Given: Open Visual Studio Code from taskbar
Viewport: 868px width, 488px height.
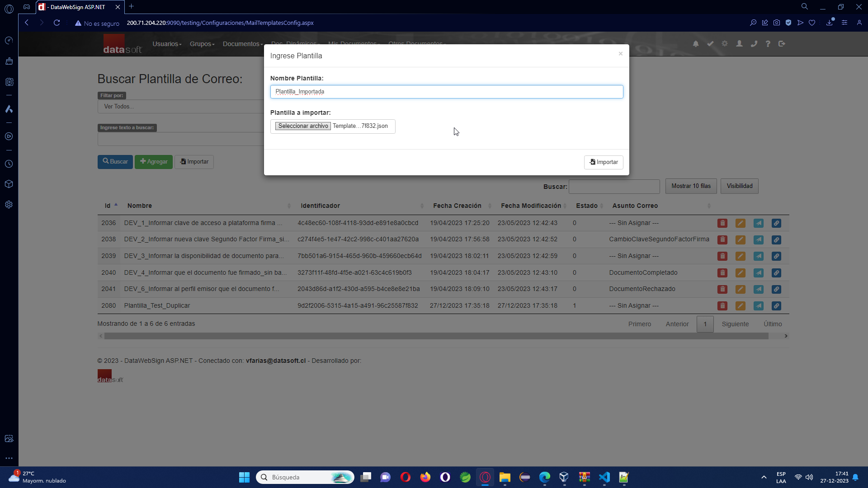Looking at the screenshot, I should 604,477.
